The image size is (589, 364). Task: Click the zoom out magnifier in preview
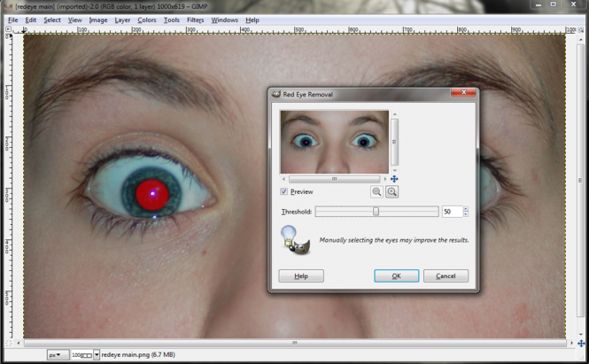376,192
